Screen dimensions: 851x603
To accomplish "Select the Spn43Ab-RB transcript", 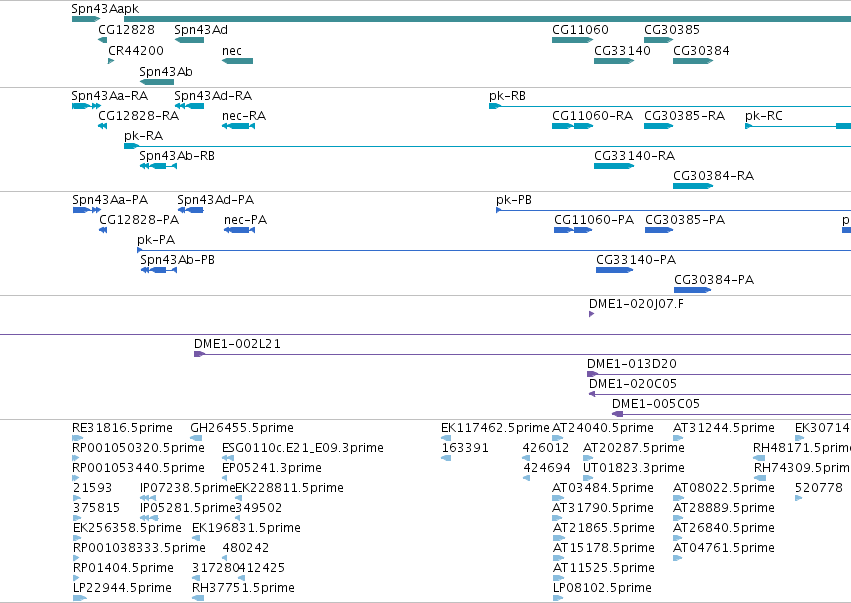I will 158,166.
